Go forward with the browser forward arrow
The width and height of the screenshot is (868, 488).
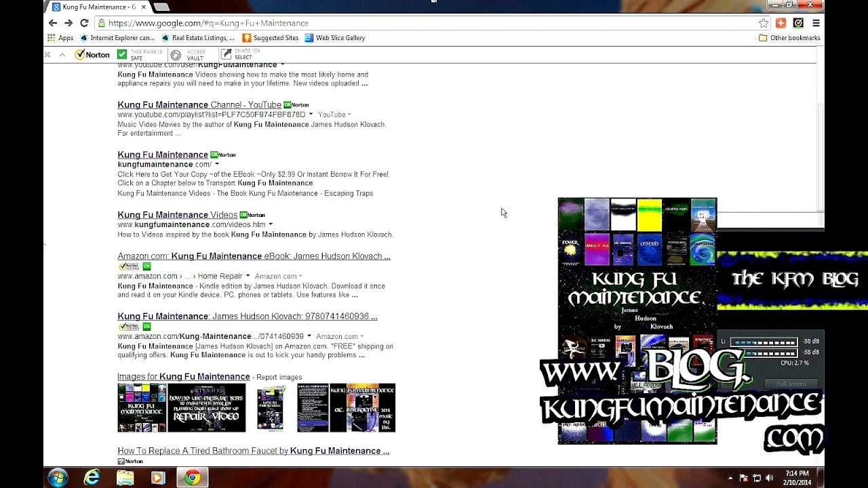pos(68,23)
